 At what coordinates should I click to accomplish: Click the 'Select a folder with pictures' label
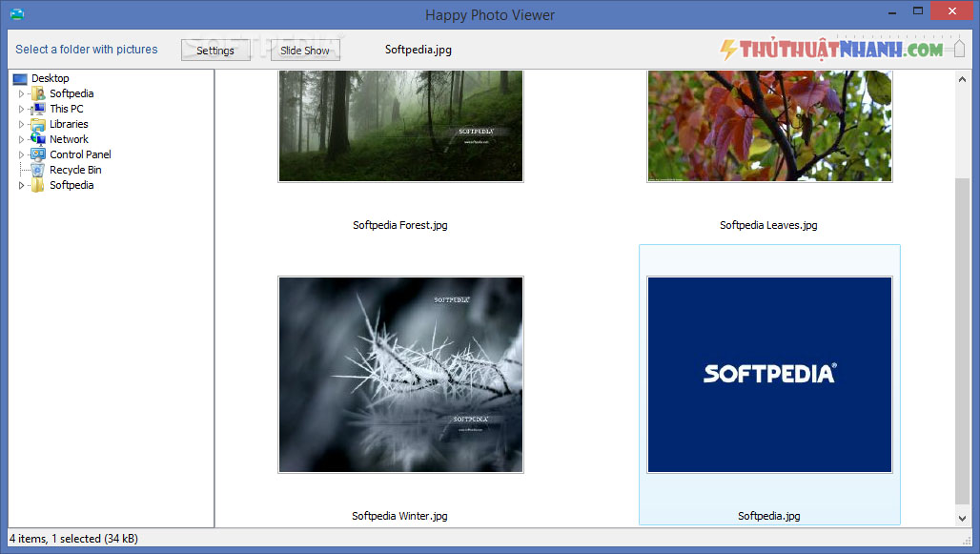[x=87, y=50]
